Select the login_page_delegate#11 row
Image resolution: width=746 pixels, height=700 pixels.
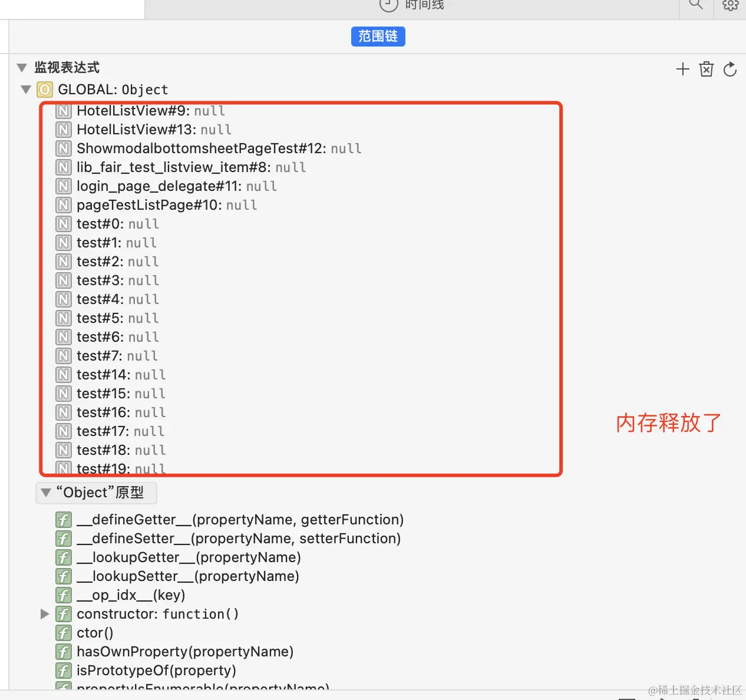[x=166, y=186]
